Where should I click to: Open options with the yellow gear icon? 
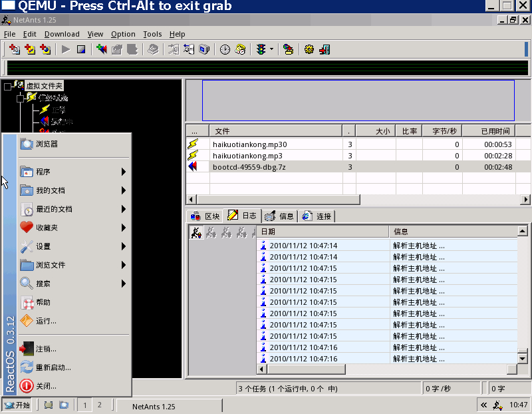[x=309, y=49]
